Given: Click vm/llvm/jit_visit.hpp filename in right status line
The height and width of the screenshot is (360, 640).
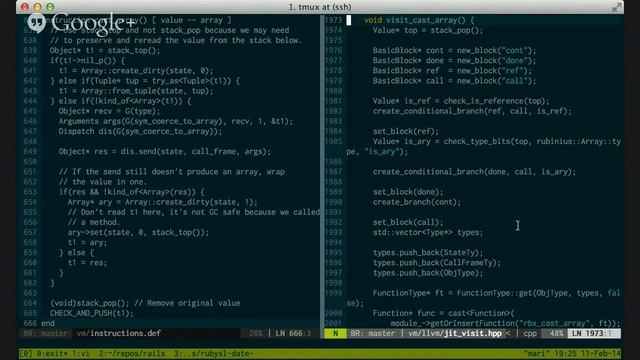Looking at the screenshot, I should coord(455,333).
